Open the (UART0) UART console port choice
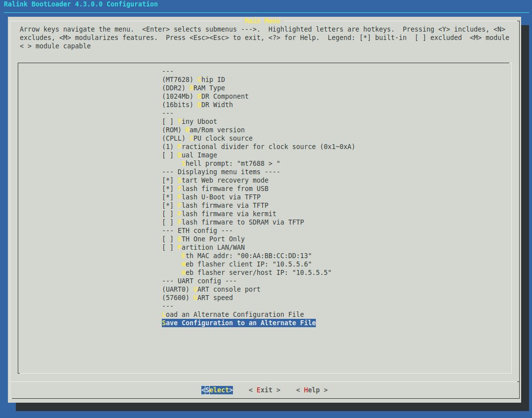This screenshot has height=418, width=532. 211,289
